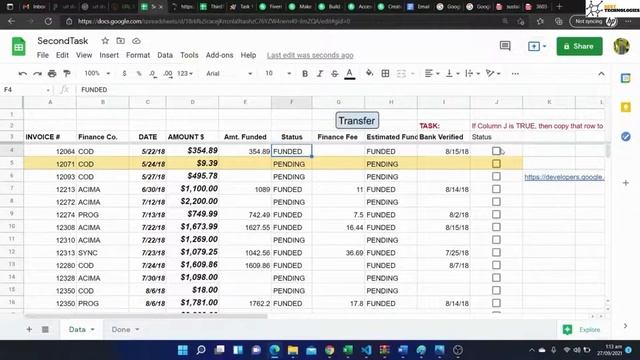Check the cloud document status icon
Screen dimensions: 640x360
tap(136, 41)
